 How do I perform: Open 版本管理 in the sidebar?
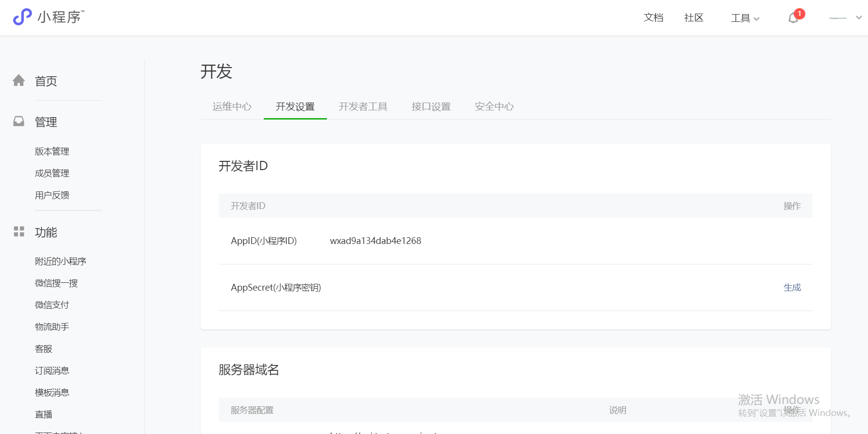point(52,151)
